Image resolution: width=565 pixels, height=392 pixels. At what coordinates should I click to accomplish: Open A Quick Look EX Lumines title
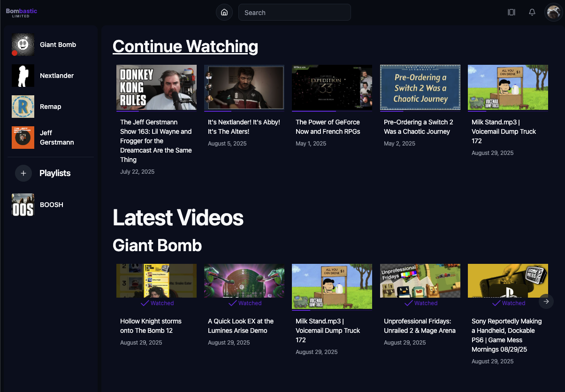pyautogui.click(x=241, y=326)
